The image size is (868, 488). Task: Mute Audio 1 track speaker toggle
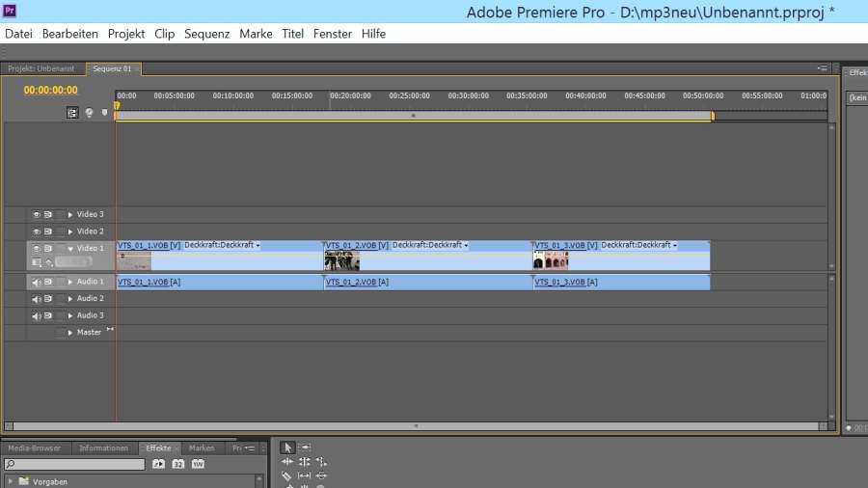(37, 283)
